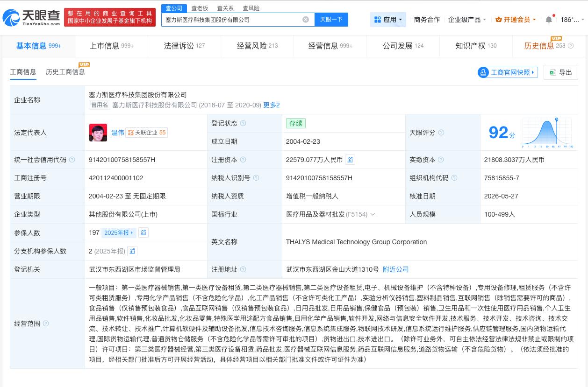Screen dimensions: 588x387
Task: Select 查风险 search mode
Action: click(251, 8)
